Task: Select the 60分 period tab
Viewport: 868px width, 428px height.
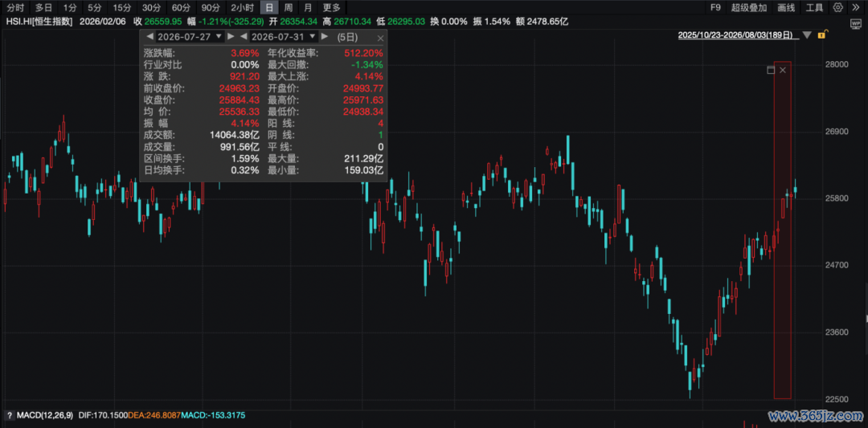Action: (181, 8)
